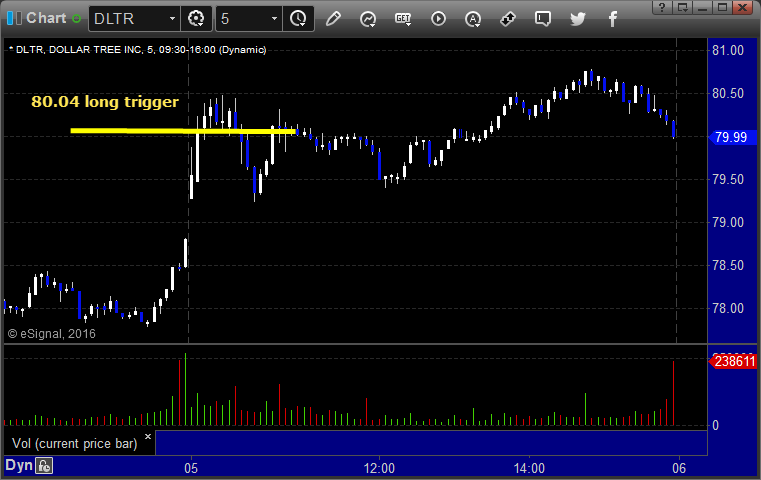Toggle the time lock icon beside Dyn

point(44,466)
